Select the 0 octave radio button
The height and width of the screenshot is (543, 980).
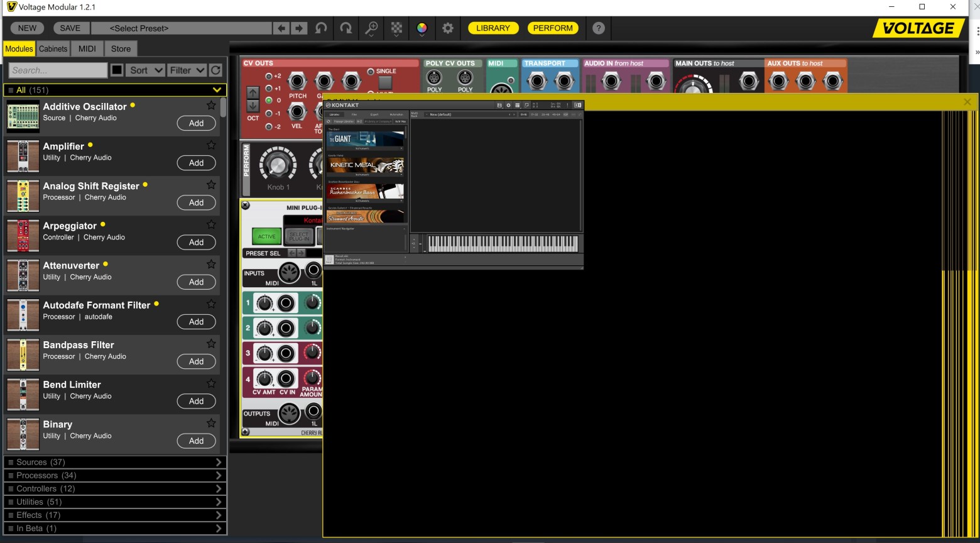(269, 101)
